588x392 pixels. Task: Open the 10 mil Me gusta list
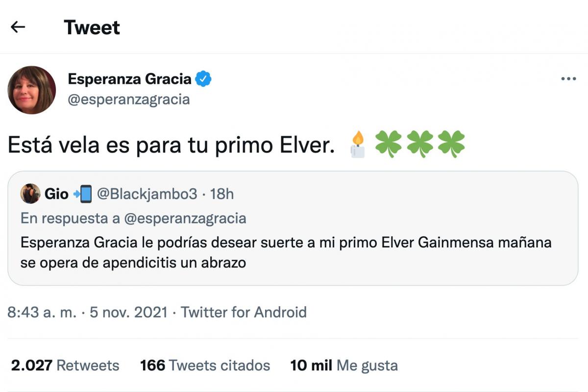(344, 365)
